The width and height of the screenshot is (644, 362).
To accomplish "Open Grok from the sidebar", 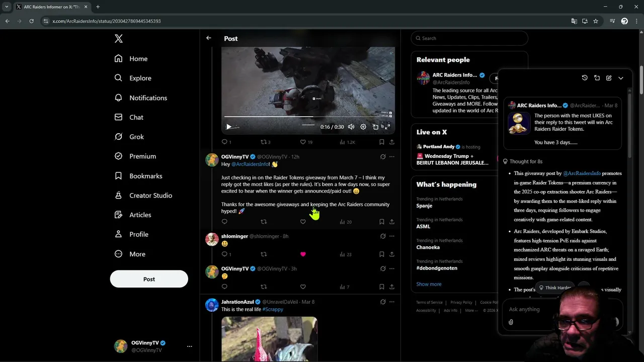I will coord(129,137).
